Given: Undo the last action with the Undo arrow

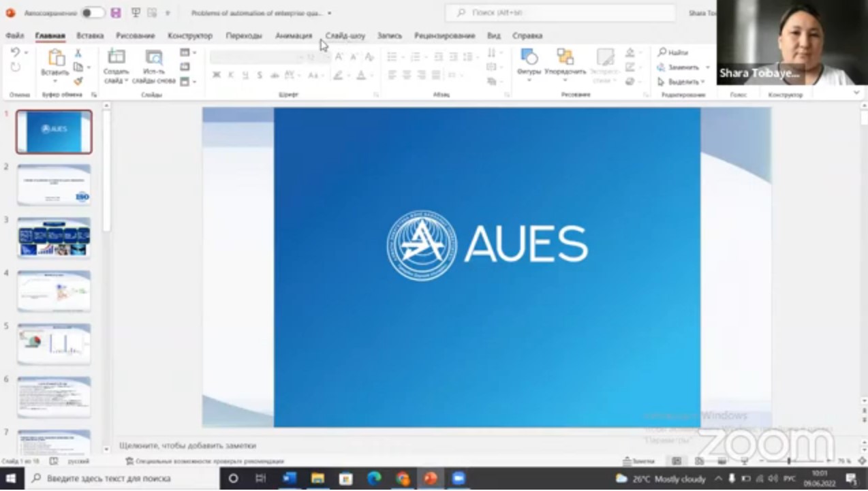Looking at the screenshot, I should point(15,52).
